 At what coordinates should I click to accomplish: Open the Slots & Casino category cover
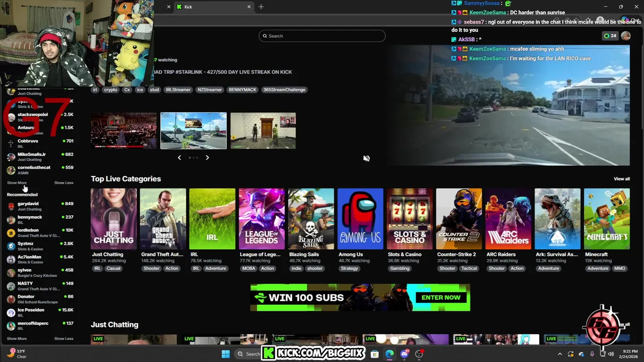(410, 219)
